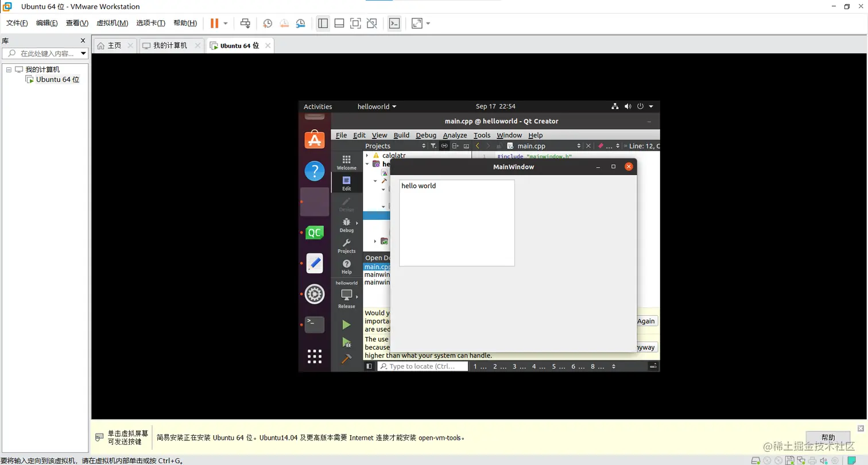This screenshot has height=465, width=868.
Task: Toggle the VMware library sidebar view
Action: [x=323, y=23]
